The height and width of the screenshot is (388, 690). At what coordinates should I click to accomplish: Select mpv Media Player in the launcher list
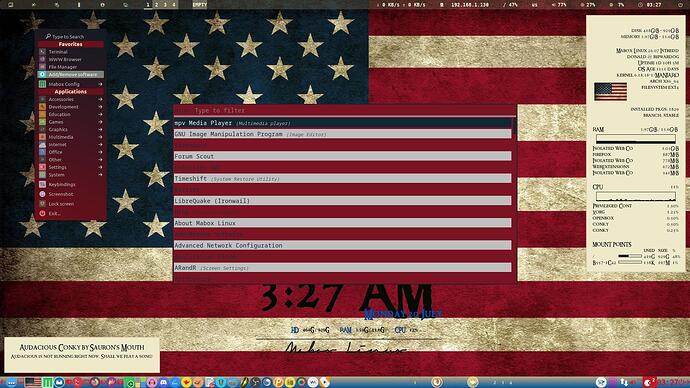point(343,123)
